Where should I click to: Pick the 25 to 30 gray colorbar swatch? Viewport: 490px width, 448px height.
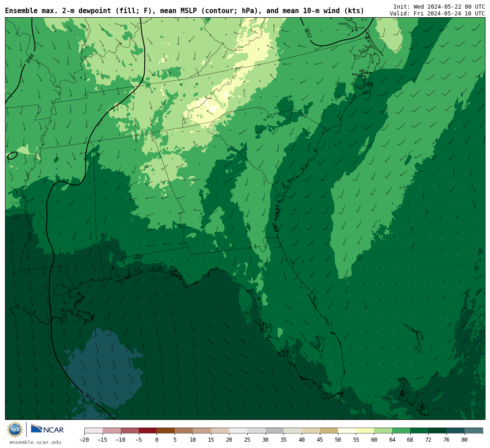pos(256,431)
